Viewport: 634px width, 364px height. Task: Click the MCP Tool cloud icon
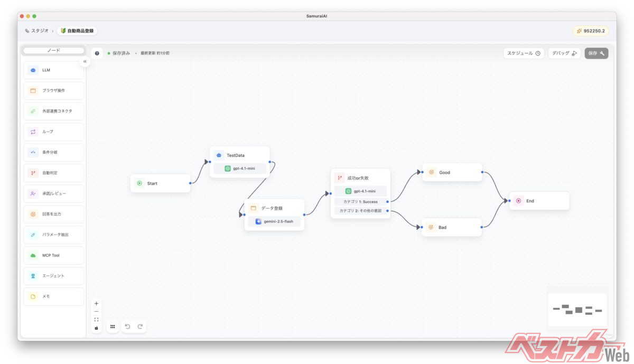33,256
